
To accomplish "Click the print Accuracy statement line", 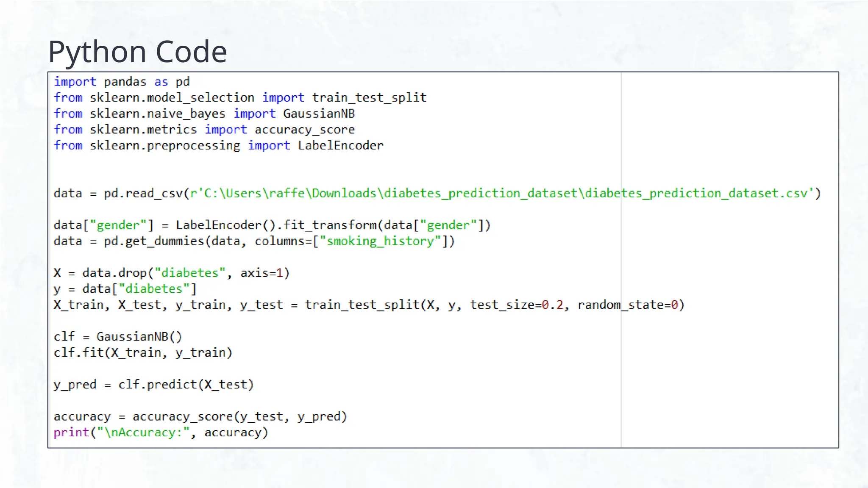I will click(x=161, y=433).
